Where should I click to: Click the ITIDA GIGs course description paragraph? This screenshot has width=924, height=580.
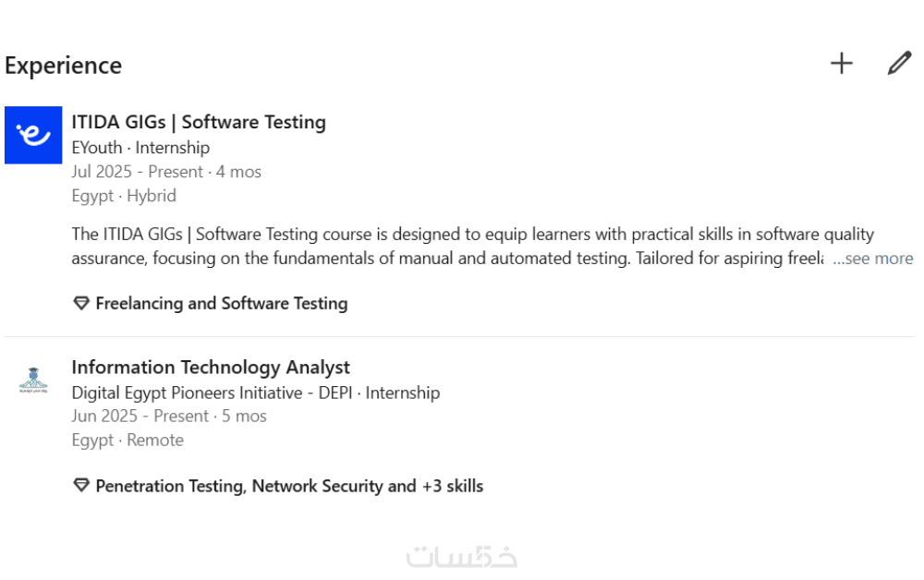tap(444, 247)
